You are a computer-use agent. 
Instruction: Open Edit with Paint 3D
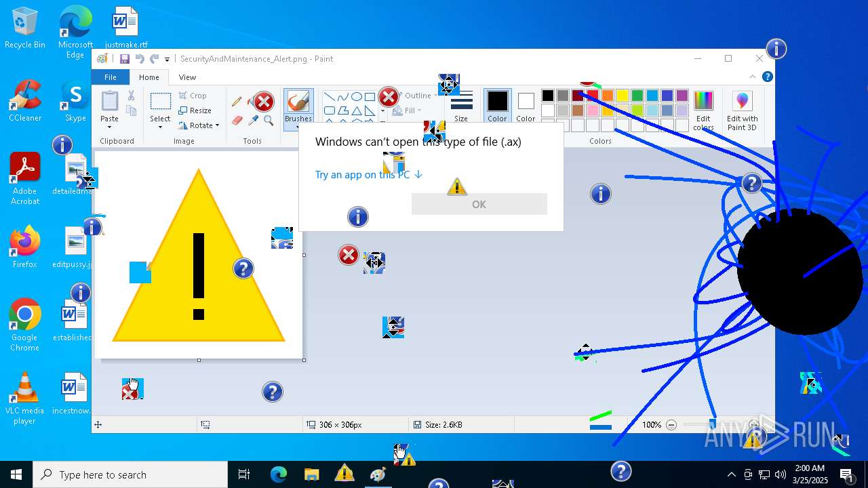click(x=742, y=110)
